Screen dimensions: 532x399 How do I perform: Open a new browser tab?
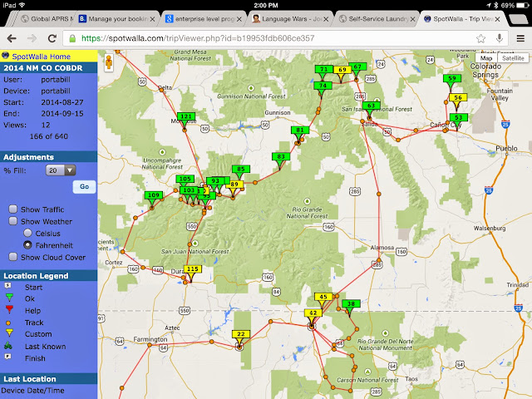(518, 19)
